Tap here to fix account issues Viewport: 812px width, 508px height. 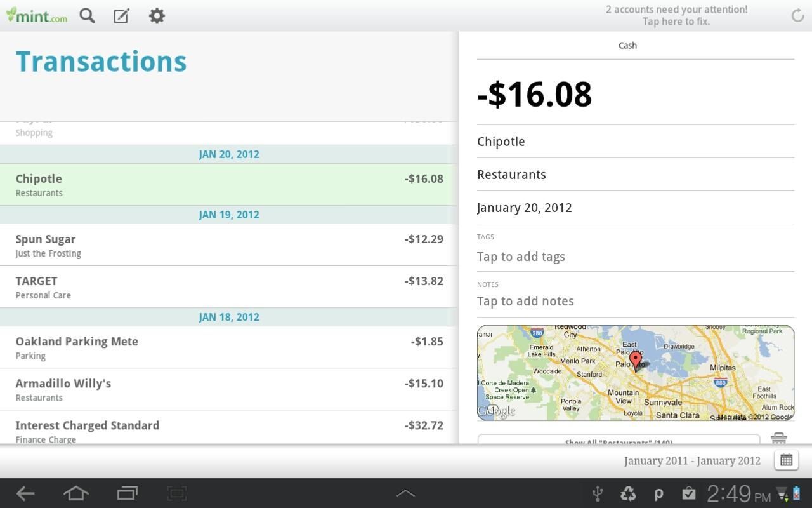tap(677, 15)
